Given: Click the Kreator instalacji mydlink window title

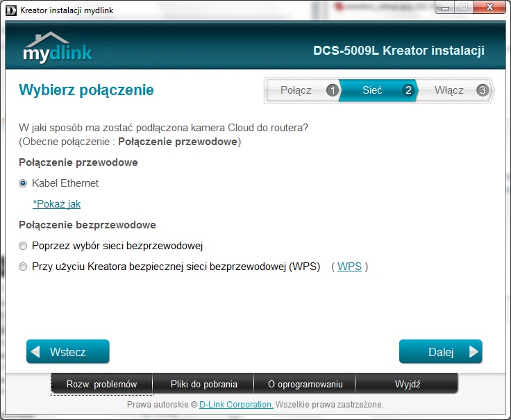Looking at the screenshot, I should click(67, 10).
